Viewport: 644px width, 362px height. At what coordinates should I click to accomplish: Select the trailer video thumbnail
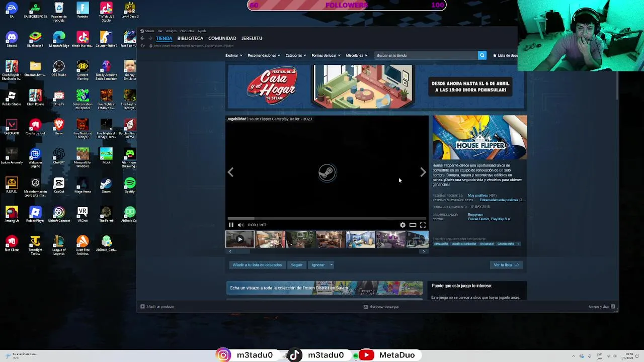tap(240, 239)
